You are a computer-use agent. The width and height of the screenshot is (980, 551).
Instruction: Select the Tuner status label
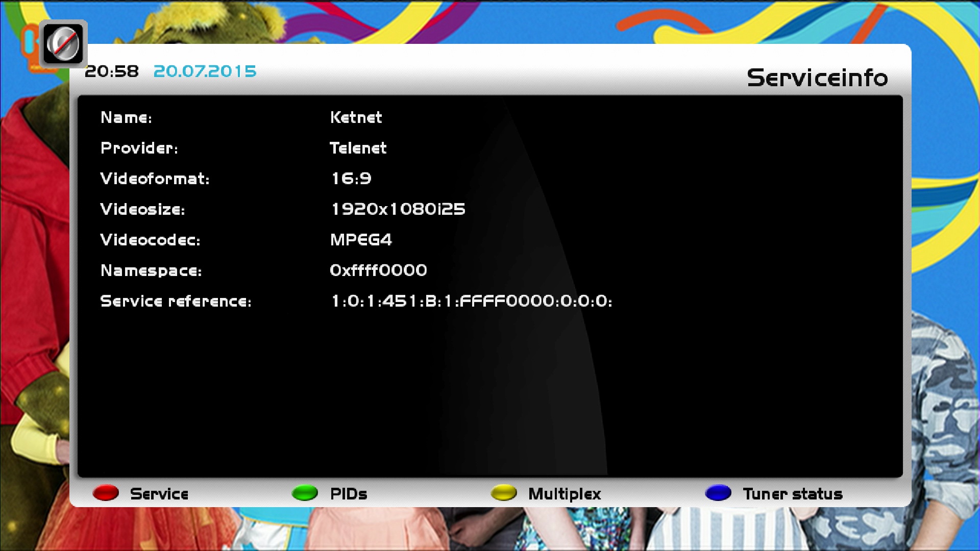click(792, 494)
